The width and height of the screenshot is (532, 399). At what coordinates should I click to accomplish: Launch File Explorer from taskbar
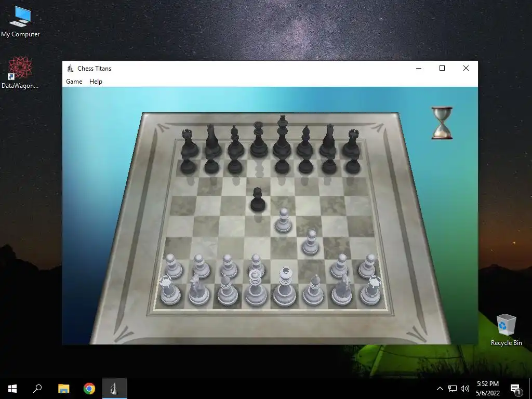pos(63,389)
